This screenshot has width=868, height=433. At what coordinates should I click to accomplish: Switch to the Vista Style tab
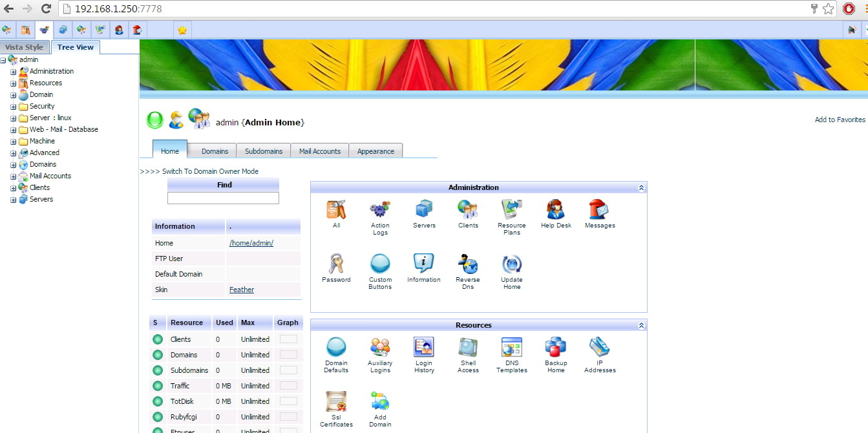(x=24, y=47)
